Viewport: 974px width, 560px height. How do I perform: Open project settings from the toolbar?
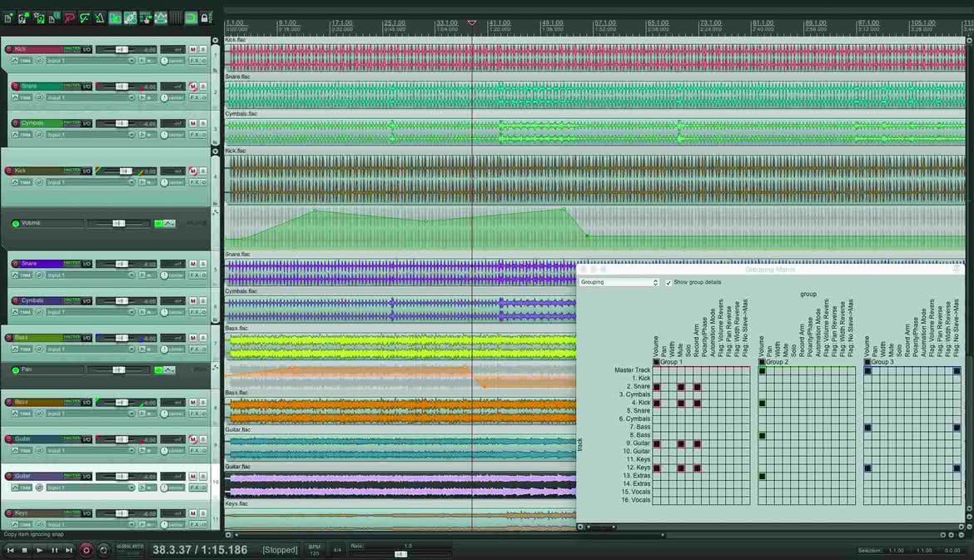54,18
